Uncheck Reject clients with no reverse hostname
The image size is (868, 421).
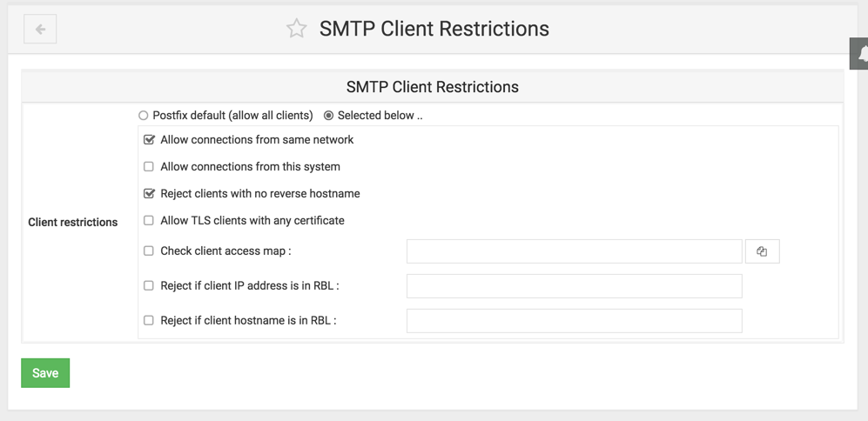pos(149,194)
